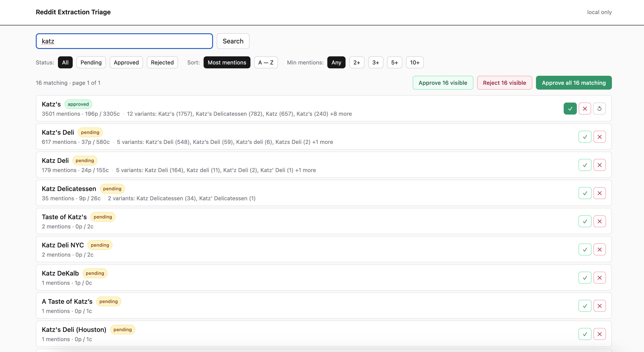
Task: Filter status to Pending
Action: coord(91,62)
